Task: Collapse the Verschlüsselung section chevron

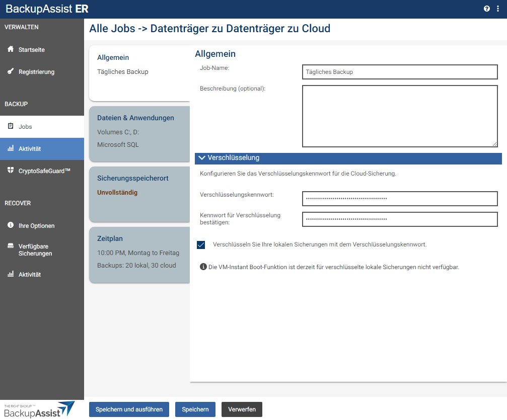Action: tap(202, 158)
